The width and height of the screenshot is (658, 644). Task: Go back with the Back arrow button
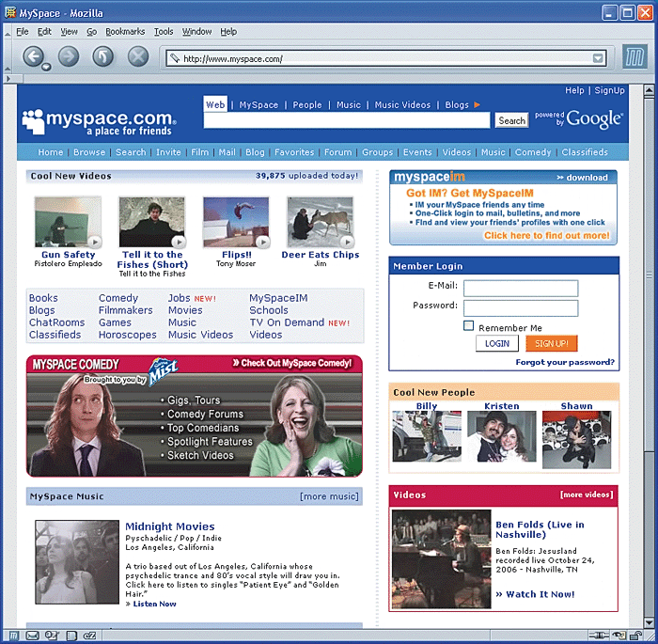[x=33, y=56]
